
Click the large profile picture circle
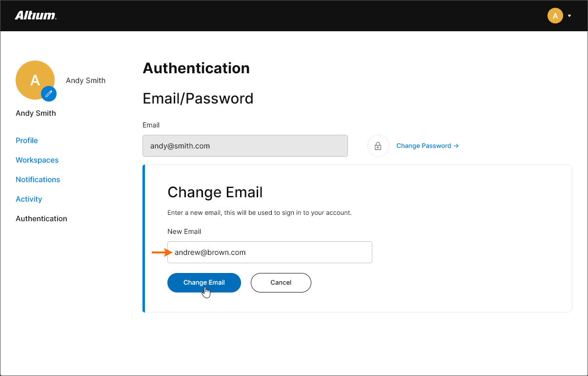tap(33, 79)
